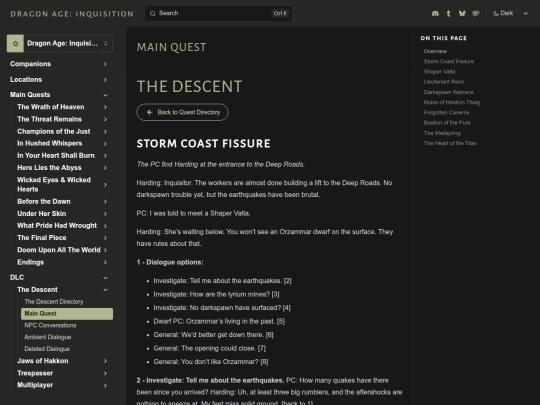This screenshot has width=540, height=405.
Task: Jump to Forgotten Caverns section link
Action: (x=446, y=113)
